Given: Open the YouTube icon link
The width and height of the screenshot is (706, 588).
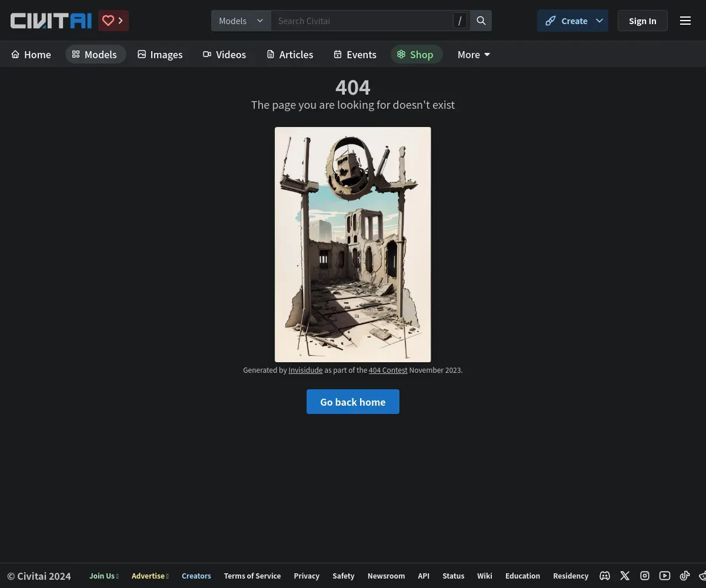Looking at the screenshot, I should [x=665, y=576].
